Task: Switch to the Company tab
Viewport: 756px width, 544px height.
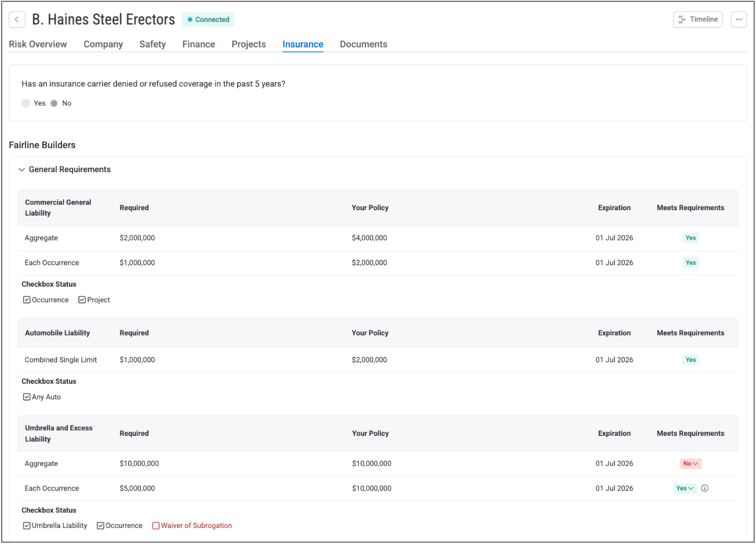Action: coord(103,44)
